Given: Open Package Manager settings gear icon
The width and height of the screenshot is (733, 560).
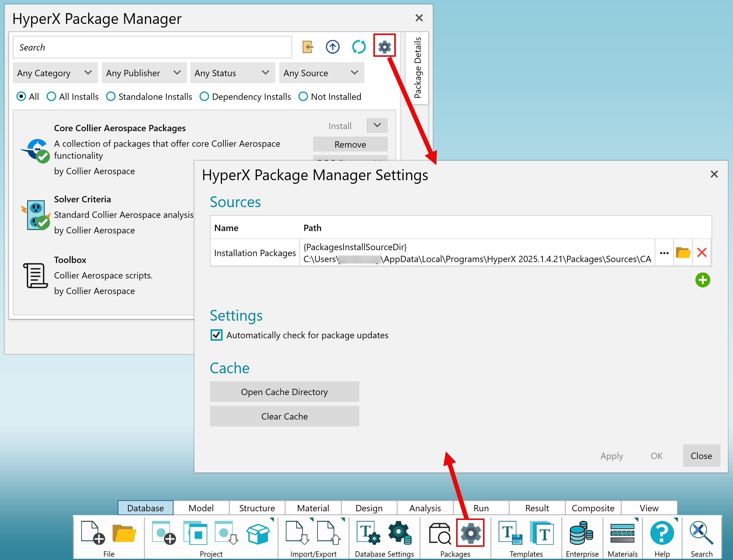Looking at the screenshot, I should coord(384,46).
